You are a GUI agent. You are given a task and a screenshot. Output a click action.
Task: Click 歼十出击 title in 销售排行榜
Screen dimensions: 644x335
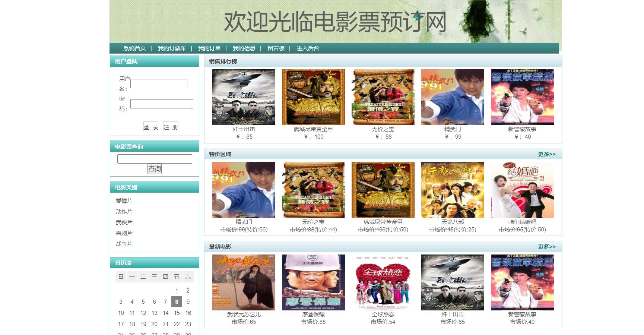pyautogui.click(x=244, y=129)
